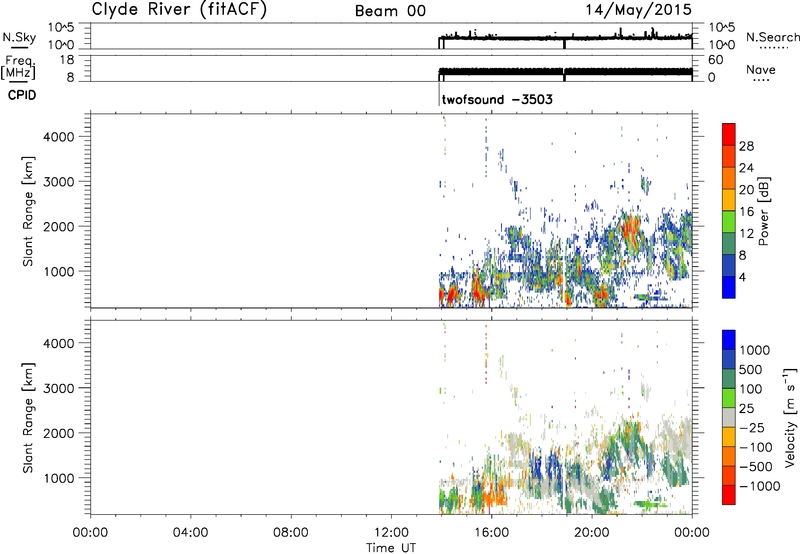Click the 08:00 time axis label
The image size is (800, 554).
coord(290,533)
